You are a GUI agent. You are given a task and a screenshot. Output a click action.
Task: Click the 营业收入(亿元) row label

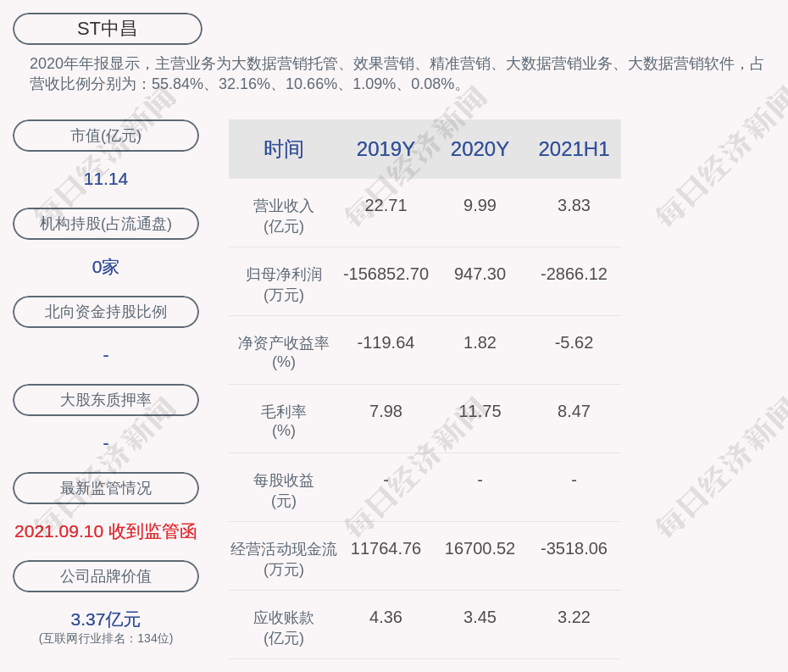[284, 216]
